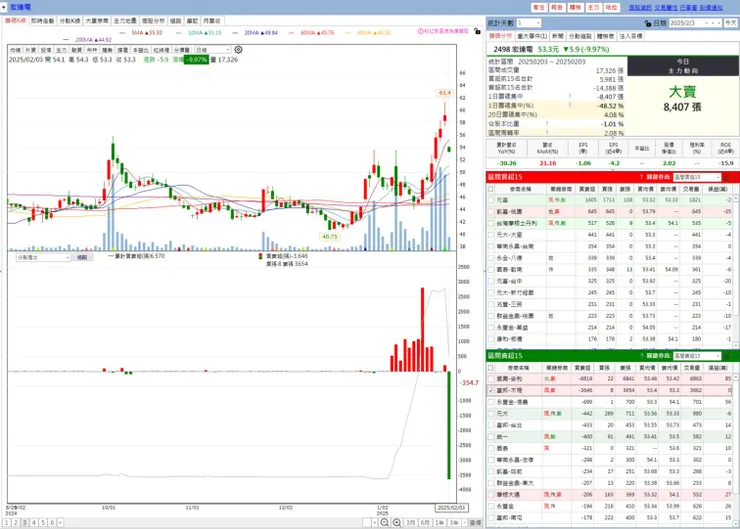The height and width of the screenshot is (529, 740).
Task: Open the 日線 period dropdown
Action: (x=213, y=50)
